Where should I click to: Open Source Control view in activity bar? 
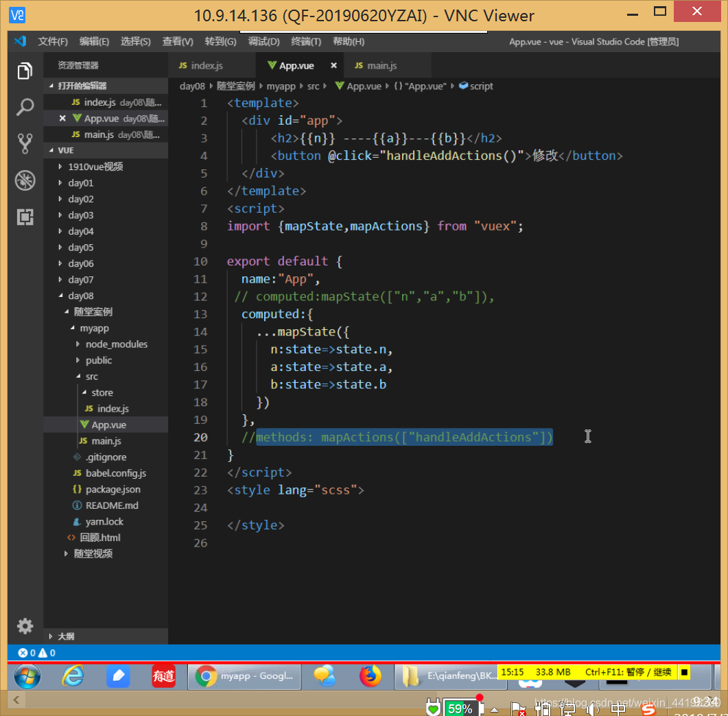25,143
